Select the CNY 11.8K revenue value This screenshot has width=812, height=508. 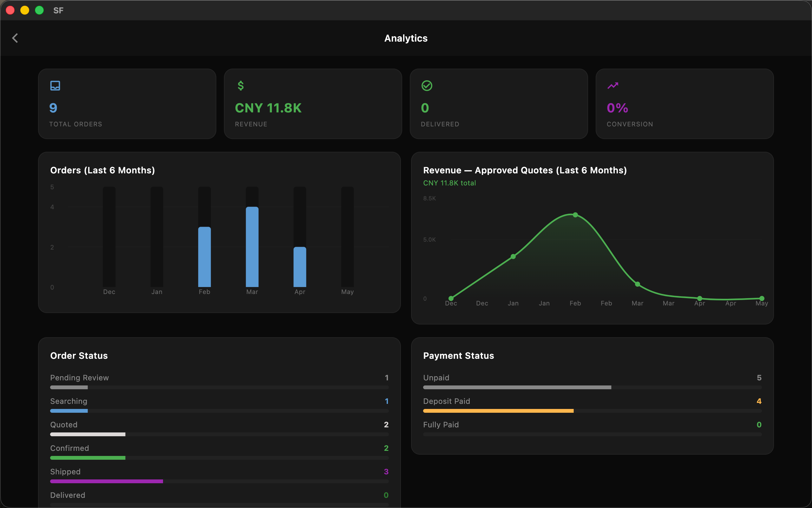[x=268, y=108]
